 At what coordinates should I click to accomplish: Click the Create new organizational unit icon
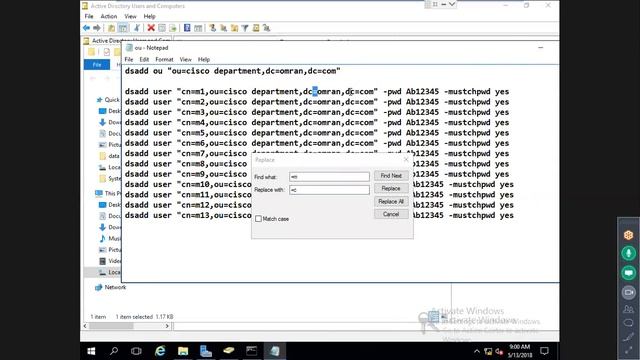[x=234, y=28]
